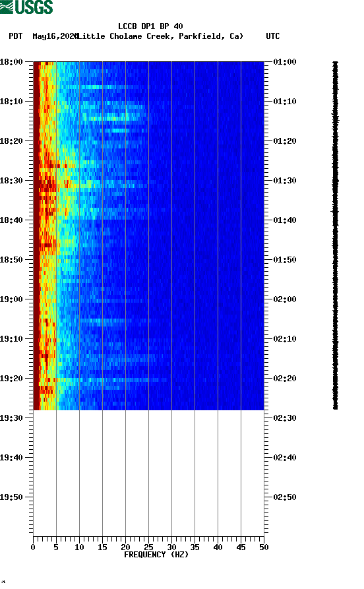Click the 19:50 PDT time label

tap(11, 497)
